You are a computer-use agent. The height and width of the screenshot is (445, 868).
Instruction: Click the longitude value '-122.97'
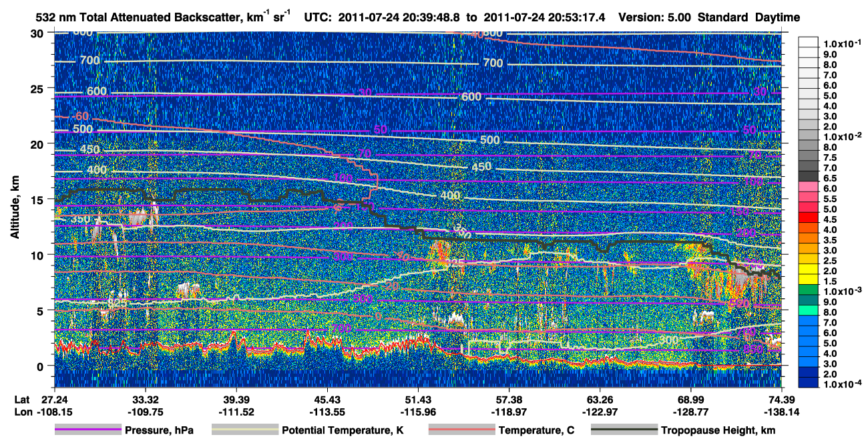pyautogui.click(x=600, y=412)
